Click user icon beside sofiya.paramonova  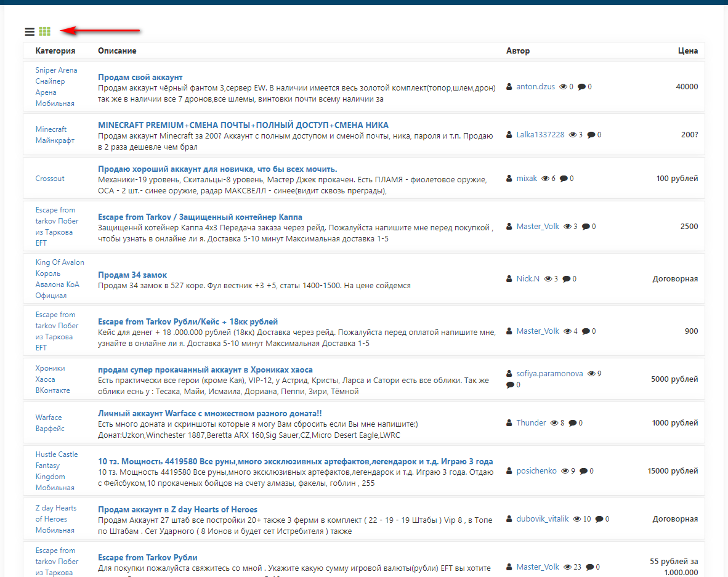point(509,374)
